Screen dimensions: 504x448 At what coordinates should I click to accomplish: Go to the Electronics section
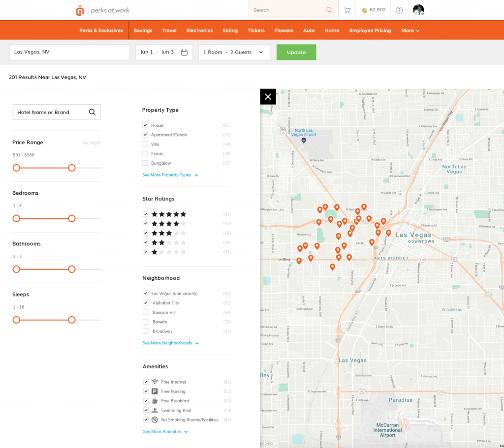point(199,30)
